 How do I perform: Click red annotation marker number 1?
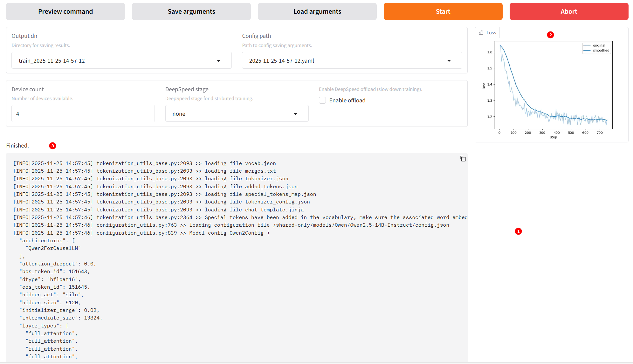(x=518, y=231)
